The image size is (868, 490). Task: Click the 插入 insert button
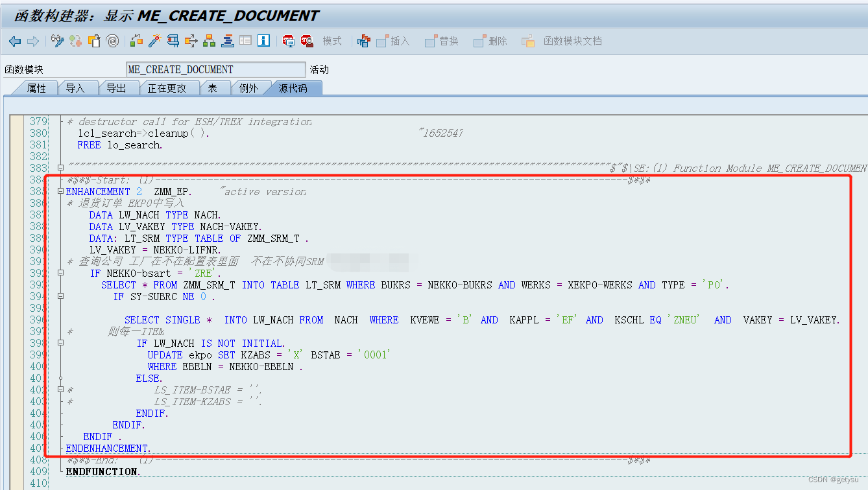393,41
